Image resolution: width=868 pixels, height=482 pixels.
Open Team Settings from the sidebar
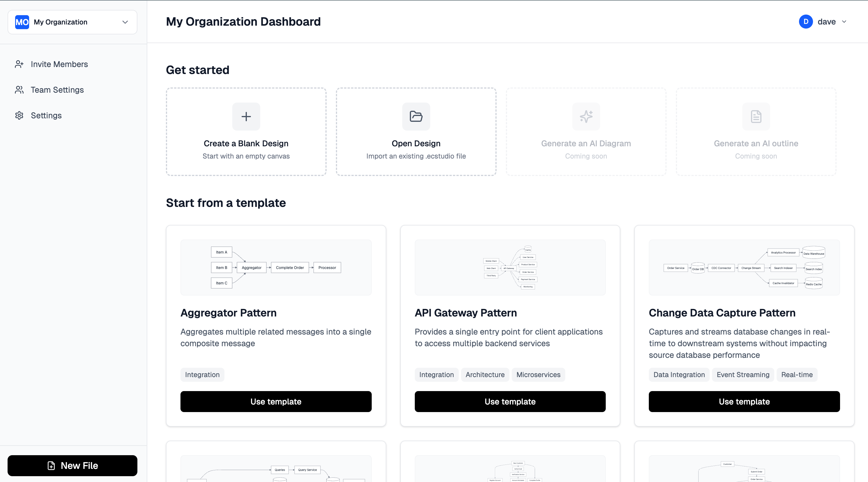pos(57,90)
